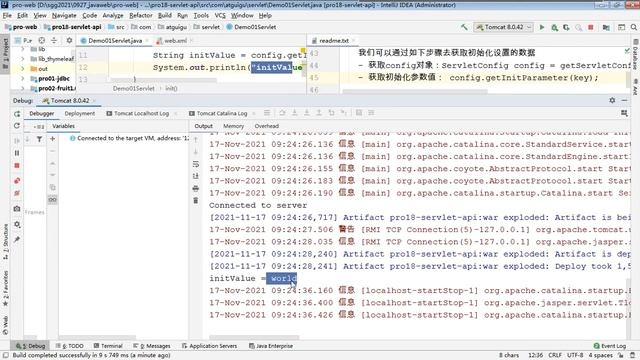Click View Breakpoints icon
The image size is (640, 360).
point(17,180)
